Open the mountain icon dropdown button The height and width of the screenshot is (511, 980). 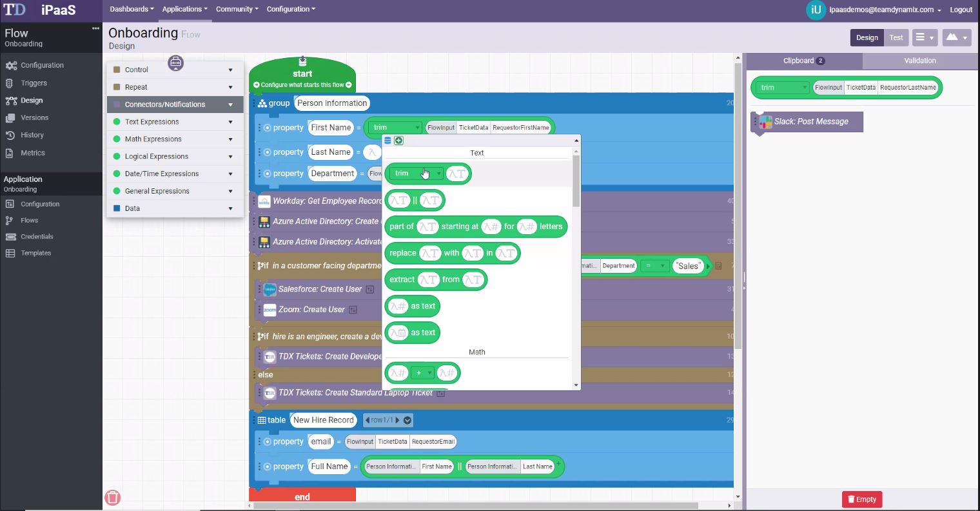pos(956,37)
